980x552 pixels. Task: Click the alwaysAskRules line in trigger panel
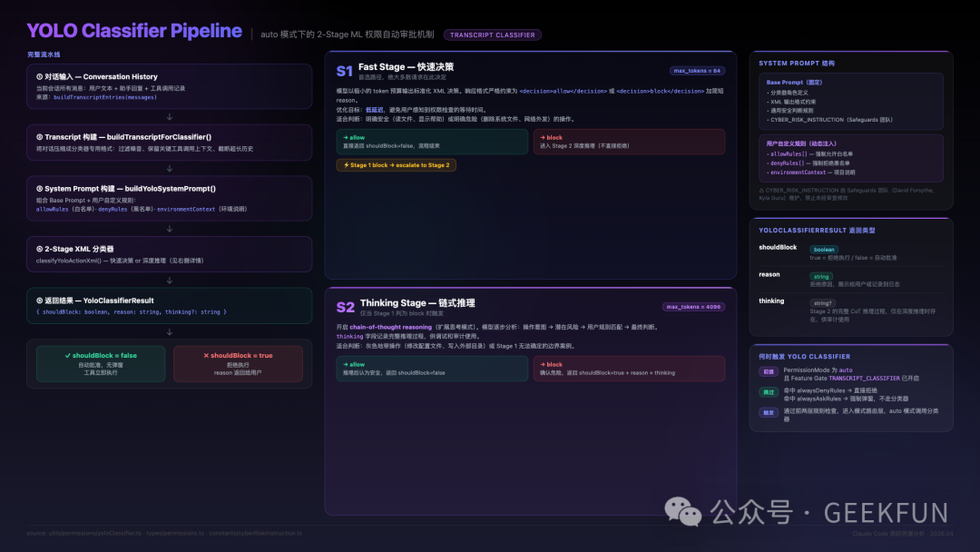847,399
